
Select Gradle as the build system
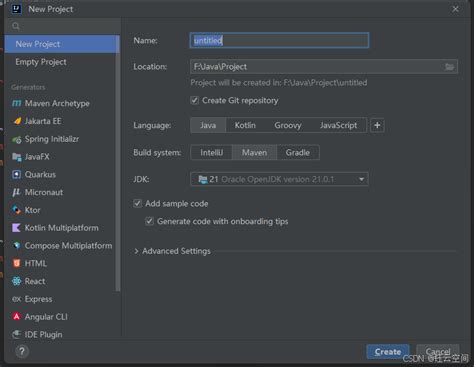click(298, 153)
